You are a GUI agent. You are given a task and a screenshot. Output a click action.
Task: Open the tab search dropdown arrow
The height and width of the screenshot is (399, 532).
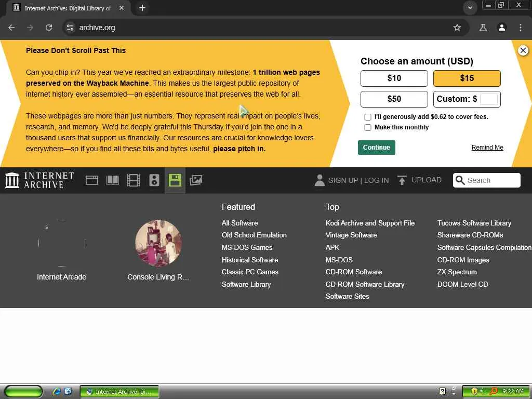tap(470, 8)
